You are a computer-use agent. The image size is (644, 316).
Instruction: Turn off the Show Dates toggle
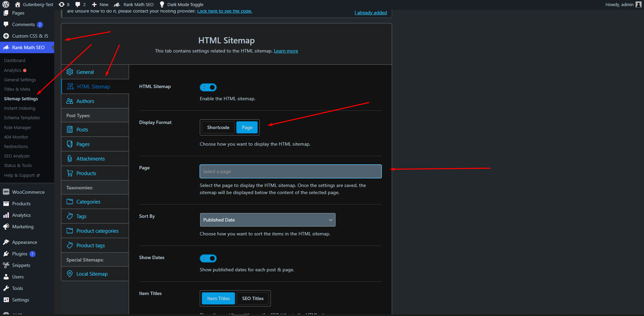(208, 258)
